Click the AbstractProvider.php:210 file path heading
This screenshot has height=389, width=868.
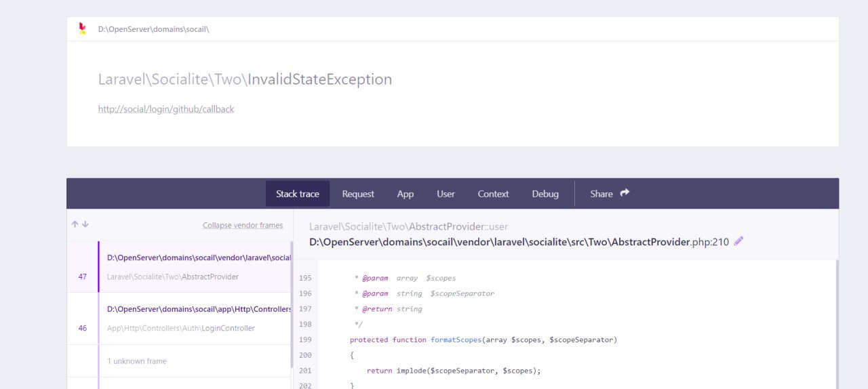[519, 242]
